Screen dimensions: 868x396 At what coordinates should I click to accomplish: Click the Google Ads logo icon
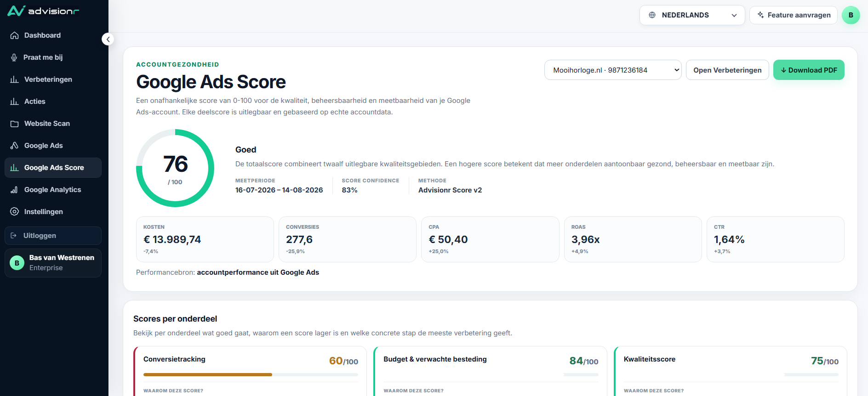click(14, 146)
